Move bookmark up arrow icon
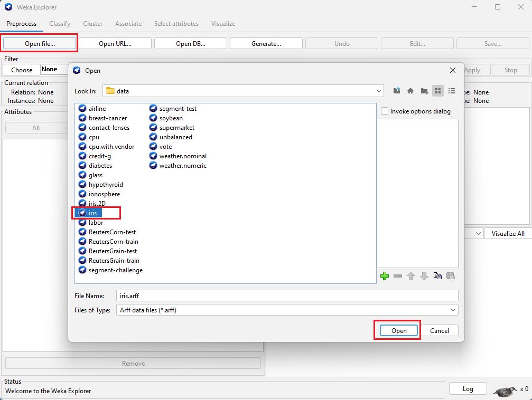The image size is (532, 400). [x=411, y=276]
